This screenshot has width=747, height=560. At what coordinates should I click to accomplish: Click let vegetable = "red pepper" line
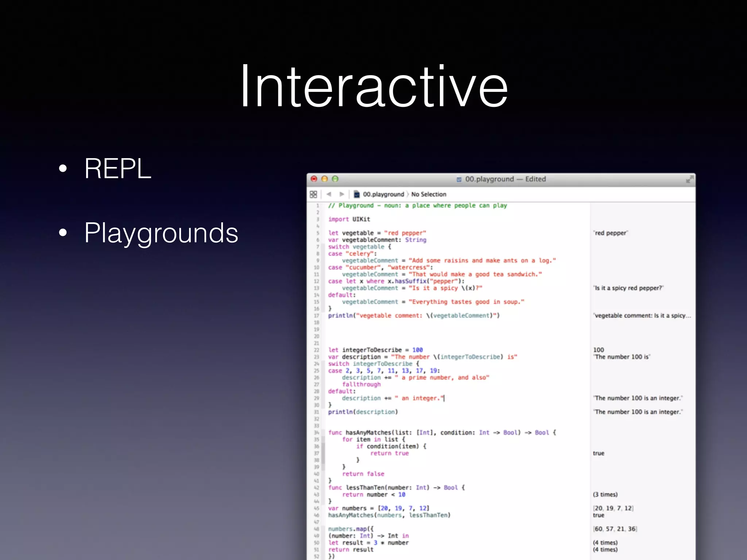[x=377, y=233]
